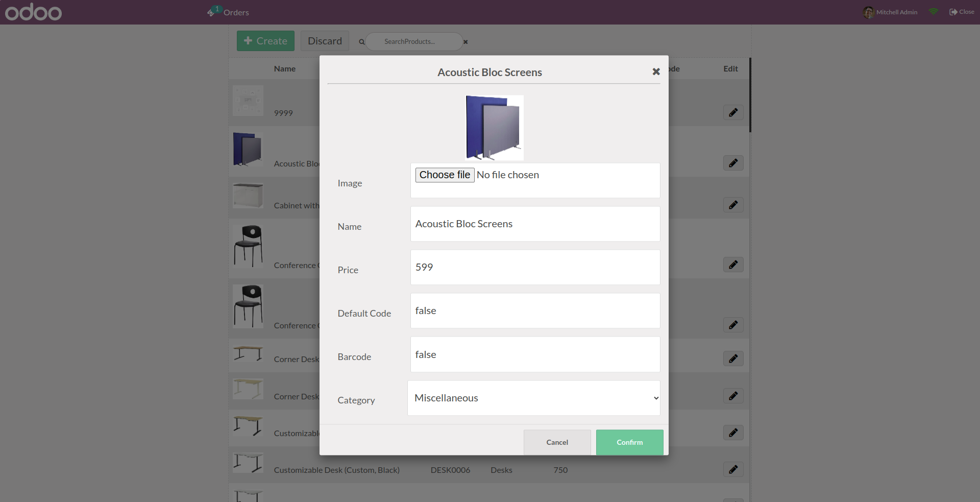The image size is (980, 502).
Task: Close the Acoustic Bloc Screens dialog
Action: tap(656, 71)
